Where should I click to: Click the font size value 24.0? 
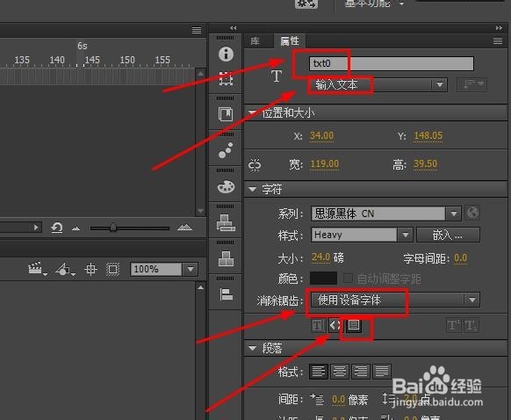(x=321, y=257)
